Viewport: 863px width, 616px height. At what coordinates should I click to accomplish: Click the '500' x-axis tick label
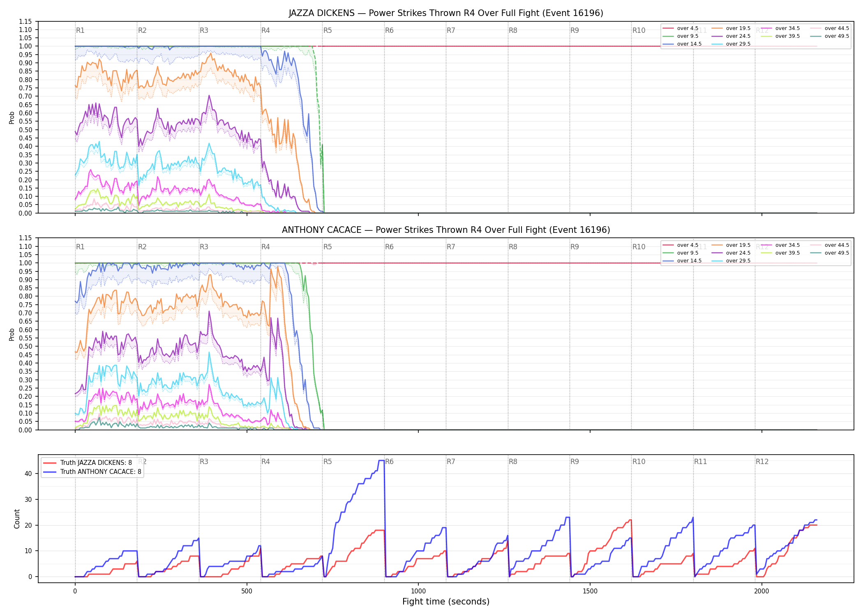point(247,591)
